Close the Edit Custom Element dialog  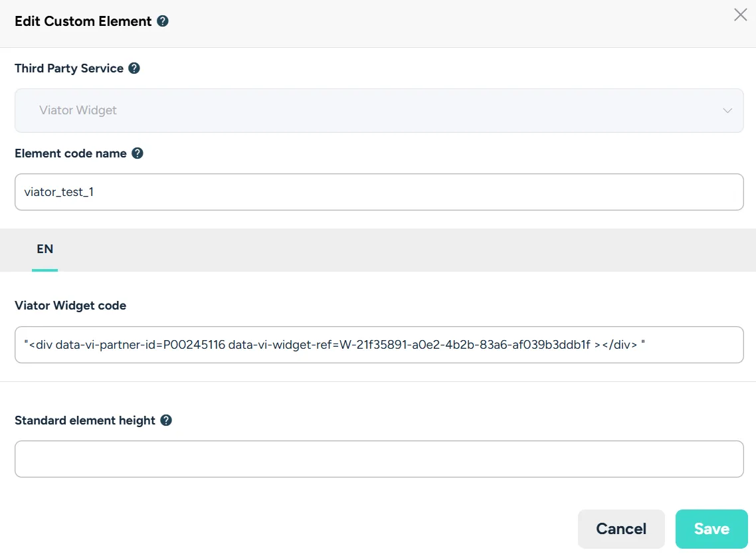741,15
